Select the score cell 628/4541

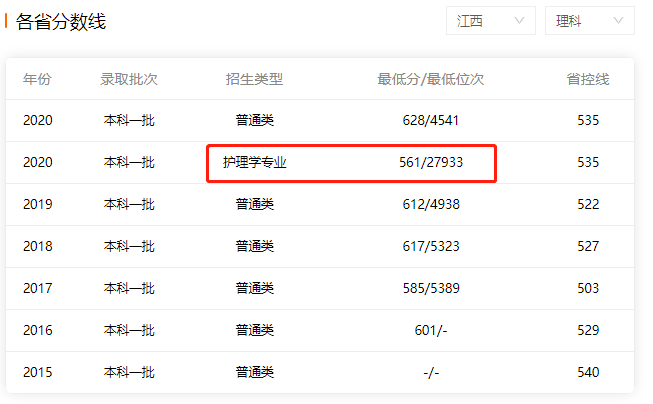click(x=431, y=120)
